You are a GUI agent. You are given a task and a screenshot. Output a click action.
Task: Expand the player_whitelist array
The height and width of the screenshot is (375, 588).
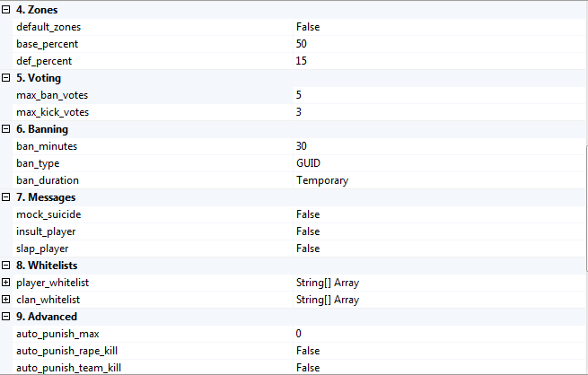[7, 283]
